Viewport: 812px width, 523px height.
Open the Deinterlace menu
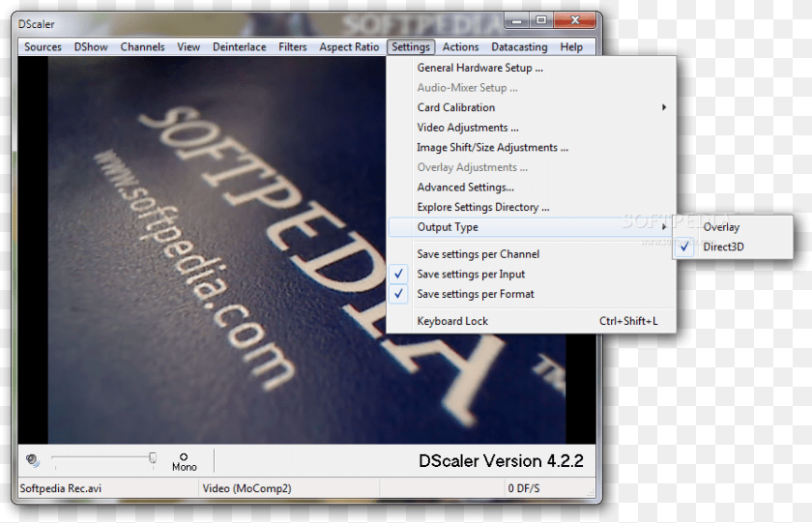(240, 47)
